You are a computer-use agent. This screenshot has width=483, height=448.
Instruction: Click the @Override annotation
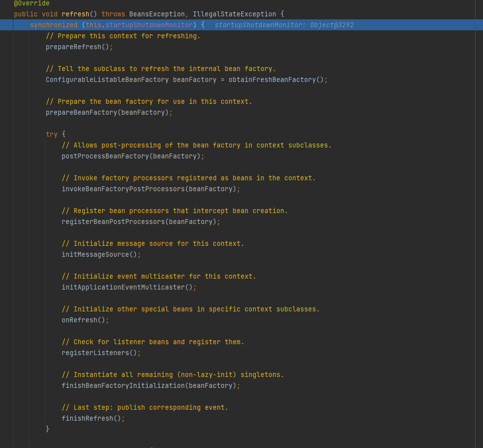(32, 3)
